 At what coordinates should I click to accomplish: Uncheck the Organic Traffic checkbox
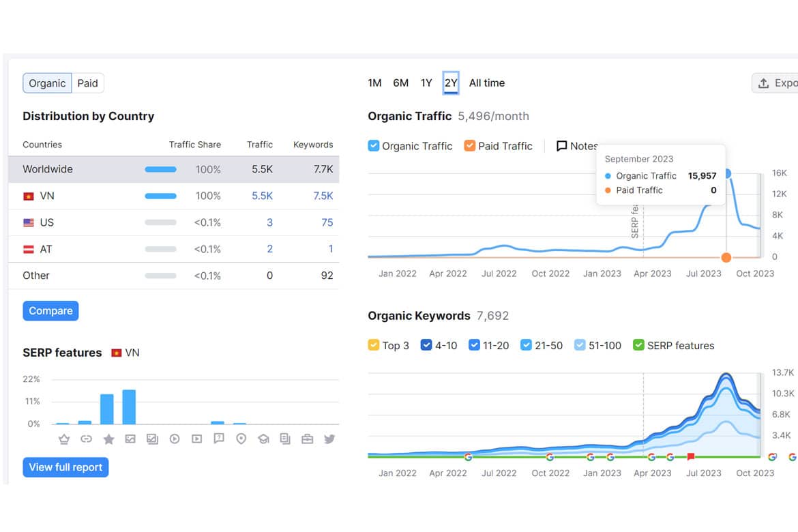[374, 146]
